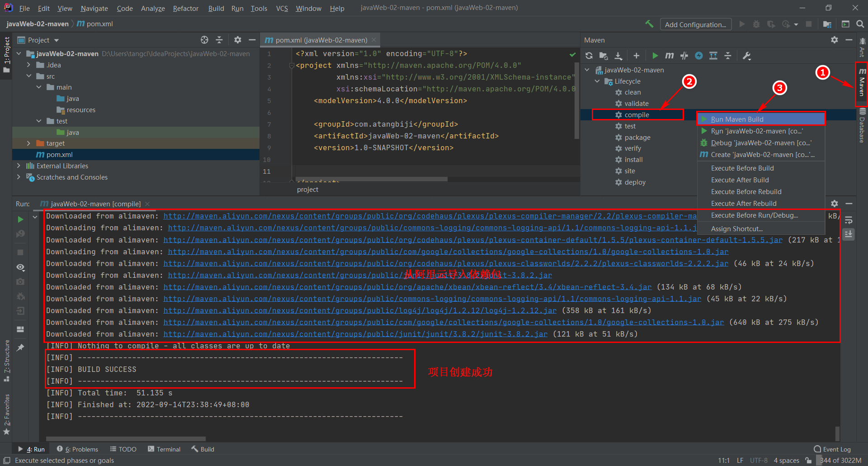Open Project panel gear settings
Image resolution: width=868 pixels, height=466 pixels.
[x=237, y=40]
